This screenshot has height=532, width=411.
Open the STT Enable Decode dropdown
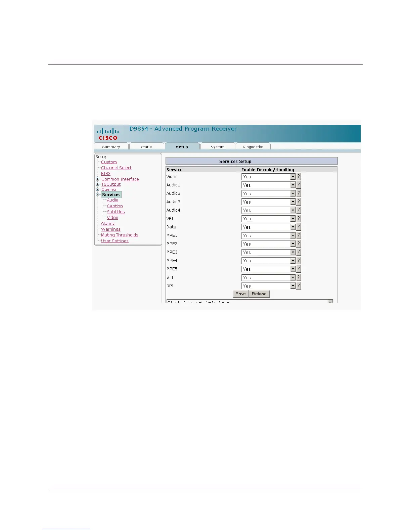click(x=268, y=277)
